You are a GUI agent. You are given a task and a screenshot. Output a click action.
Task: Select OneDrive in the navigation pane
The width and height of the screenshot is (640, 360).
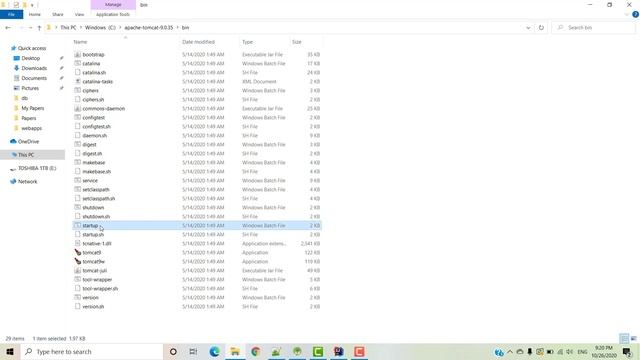coord(28,142)
